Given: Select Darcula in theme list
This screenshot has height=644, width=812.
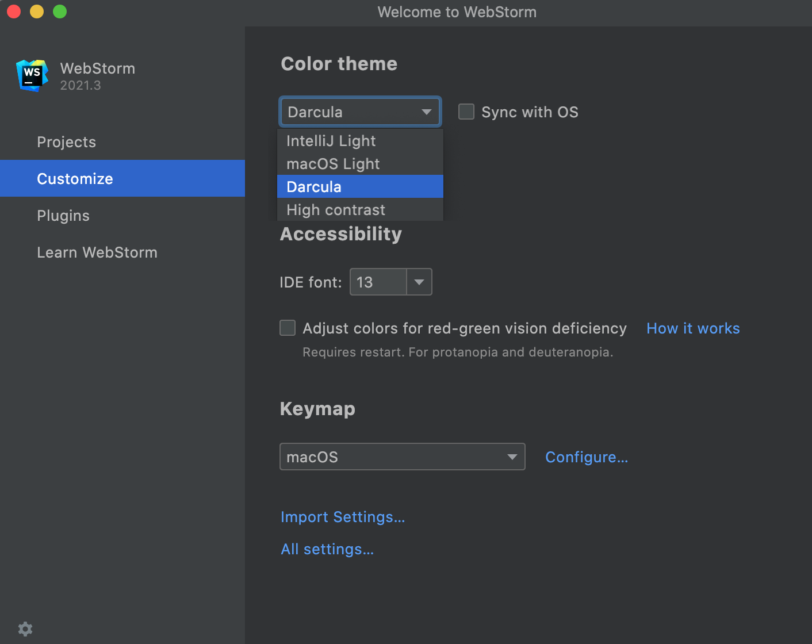Looking at the screenshot, I should [x=360, y=186].
